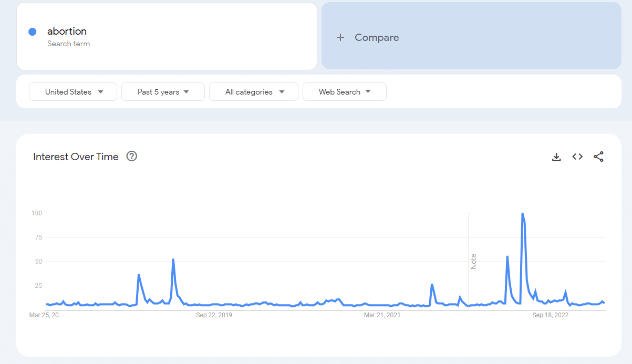Open the Past 5 years dropdown
This screenshot has width=632, height=364.
pyautogui.click(x=163, y=91)
